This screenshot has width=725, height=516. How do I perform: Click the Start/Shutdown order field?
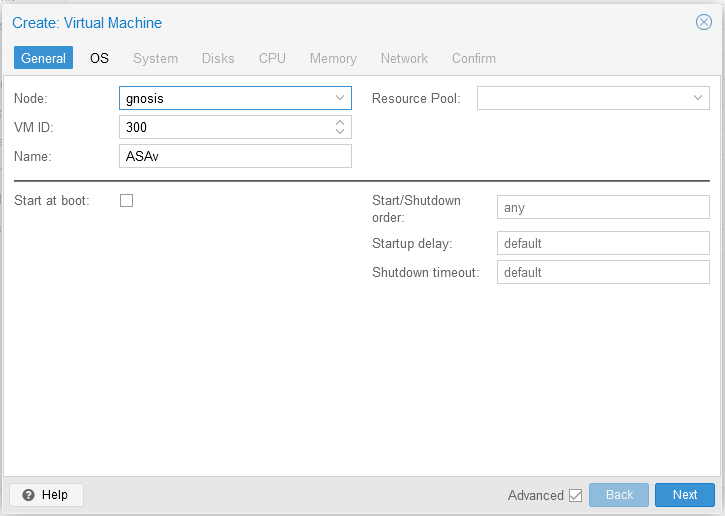point(603,207)
